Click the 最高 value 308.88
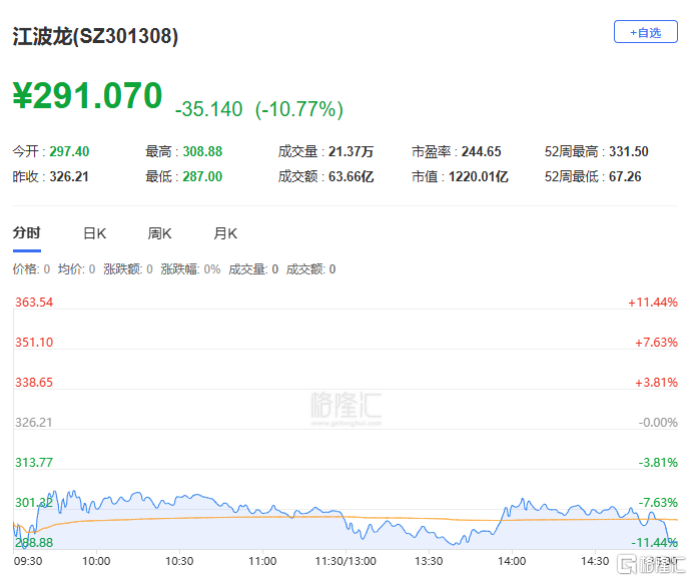Image resolution: width=692 pixels, height=581 pixels. 203,151
